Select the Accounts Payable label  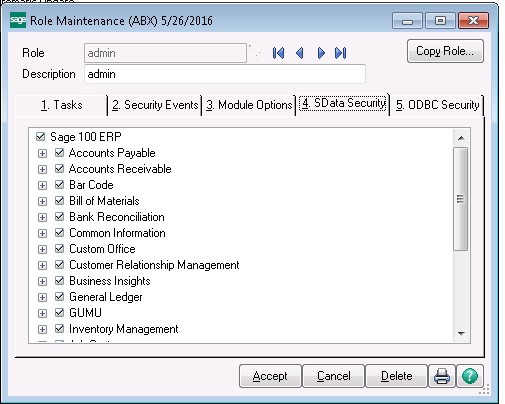tap(112, 153)
